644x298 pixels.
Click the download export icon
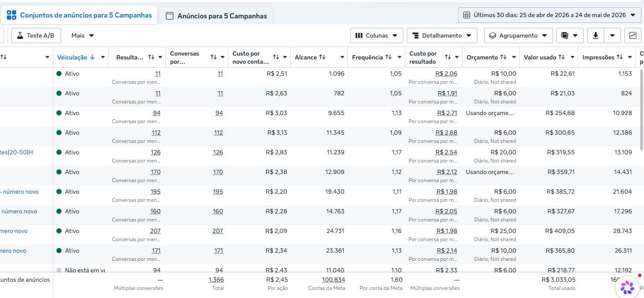pyautogui.click(x=596, y=35)
